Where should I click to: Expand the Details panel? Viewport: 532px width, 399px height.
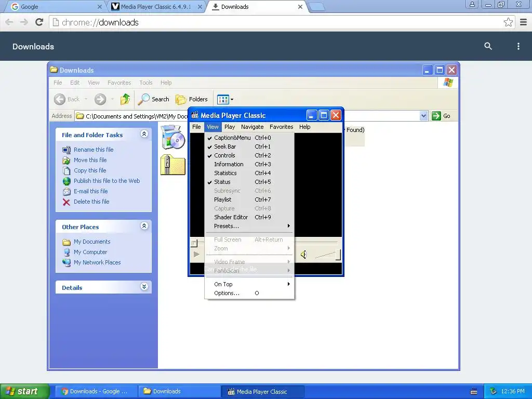pyautogui.click(x=144, y=287)
